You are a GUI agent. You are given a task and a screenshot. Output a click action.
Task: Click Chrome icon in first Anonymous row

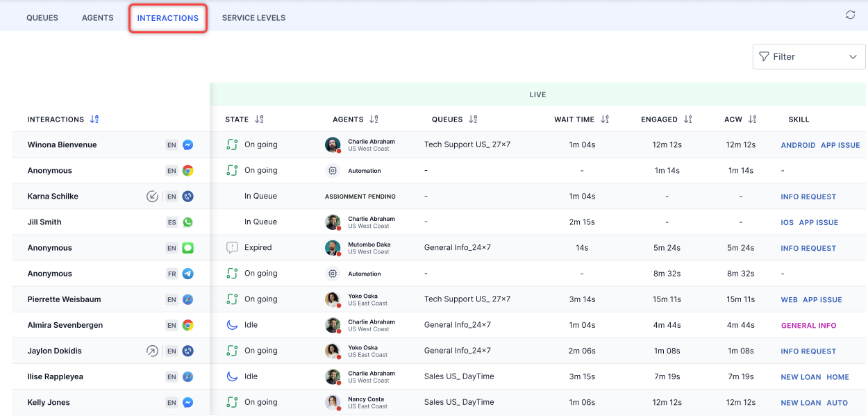pos(187,171)
